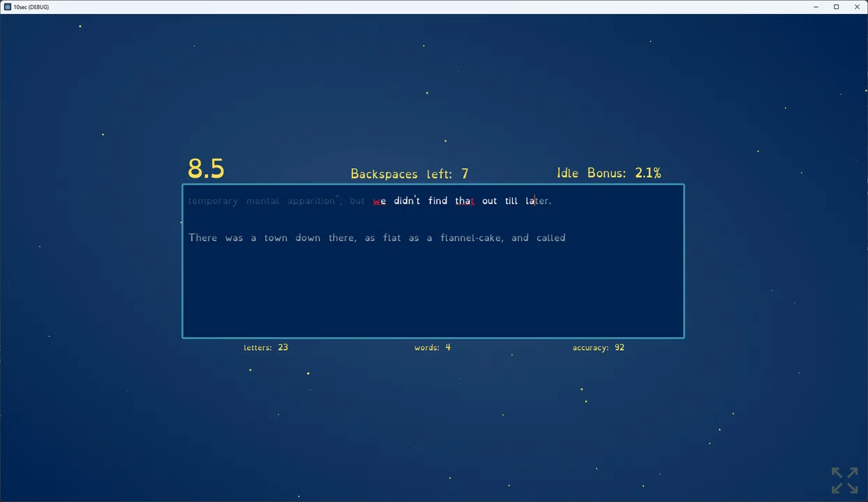Click the 'letters: 23' stat

[266, 347]
